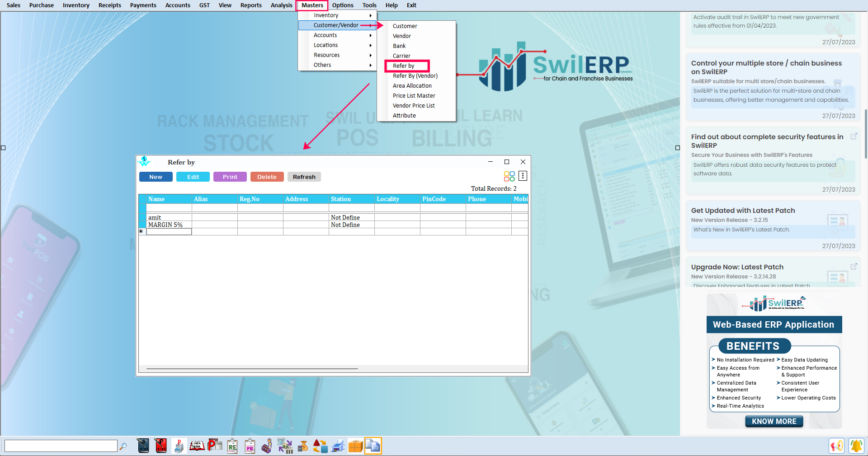The image size is (868, 456).
Task: Click the right news panel vertical scrollbar
Action: click(866, 133)
